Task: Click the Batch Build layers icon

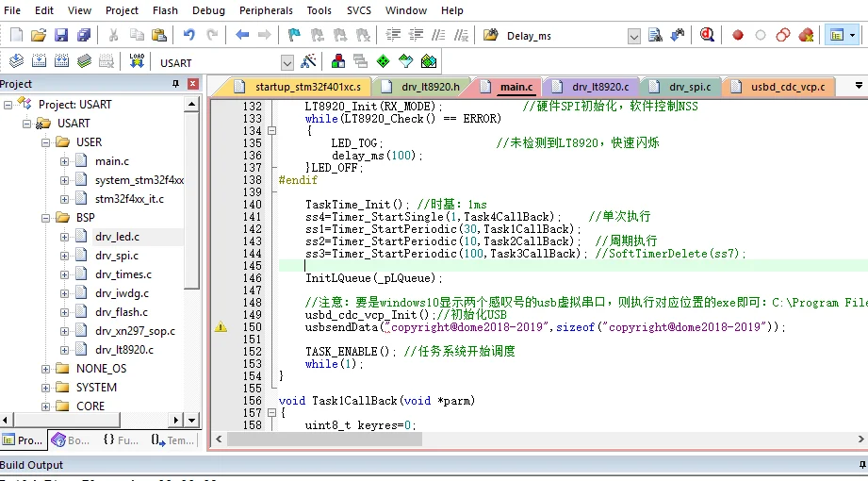Action: pos(84,61)
